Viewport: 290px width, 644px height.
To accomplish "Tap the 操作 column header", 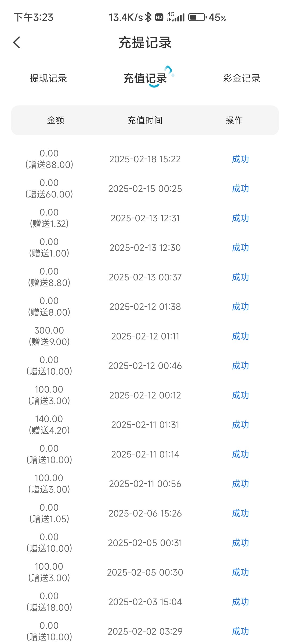I will click(x=234, y=120).
